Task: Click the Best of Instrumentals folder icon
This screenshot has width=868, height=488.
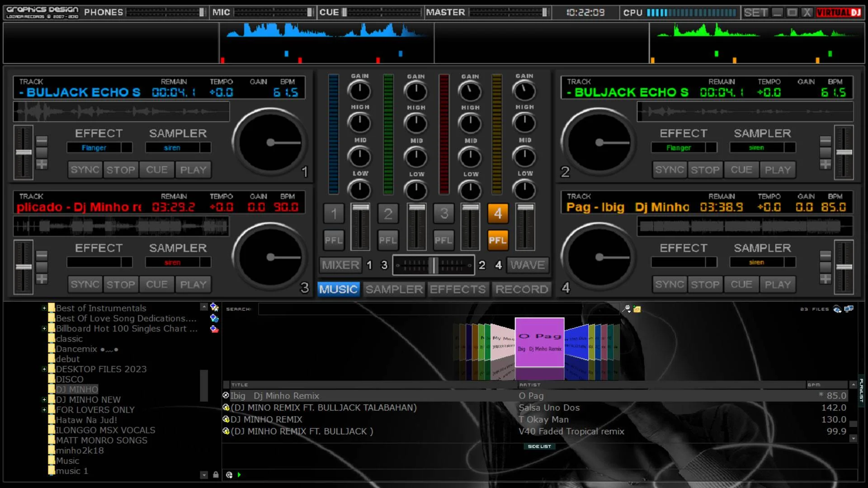Action: point(52,308)
